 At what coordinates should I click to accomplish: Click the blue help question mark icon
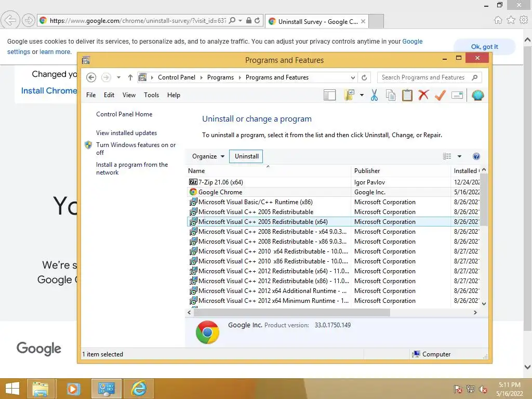pos(476,156)
